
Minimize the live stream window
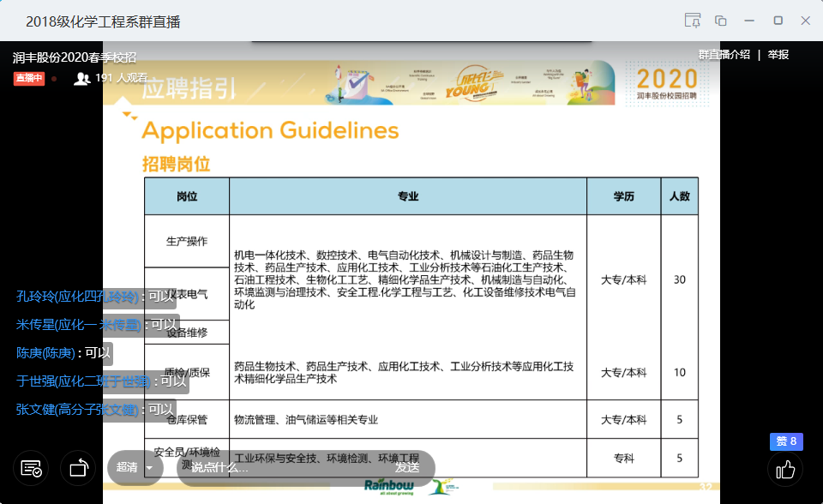click(x=750, y=21)
